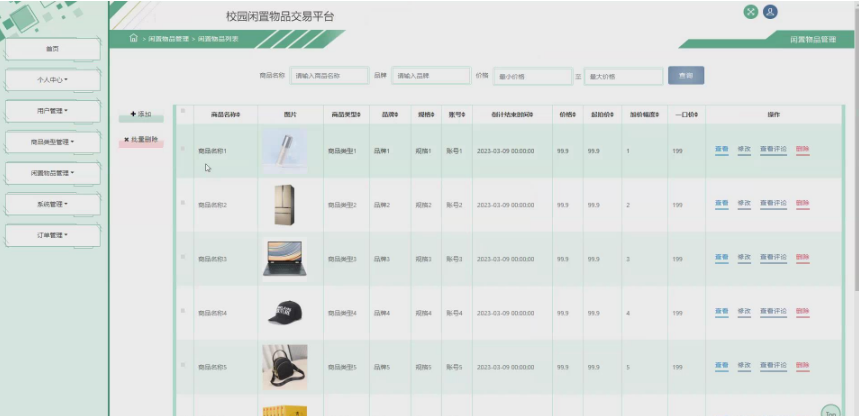Click 查看评论 for 商品名称3
859x416 pixels.
773,257
